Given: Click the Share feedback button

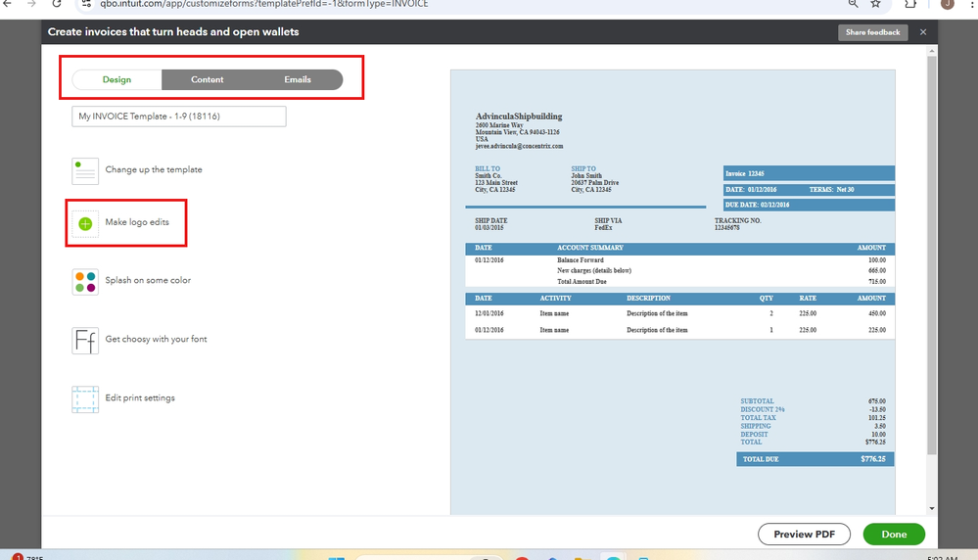Looking at the screenshot, I should tap(872, 32).
